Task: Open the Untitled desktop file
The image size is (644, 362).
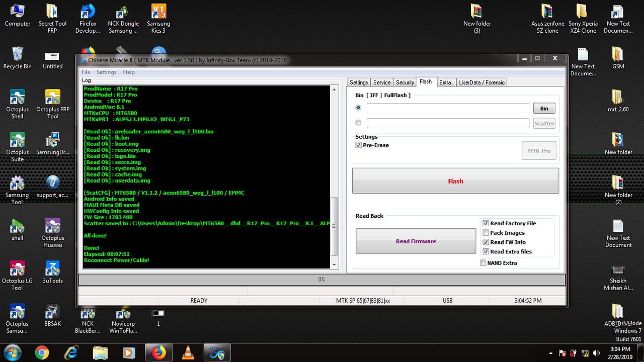Action: tap(53, 58)
